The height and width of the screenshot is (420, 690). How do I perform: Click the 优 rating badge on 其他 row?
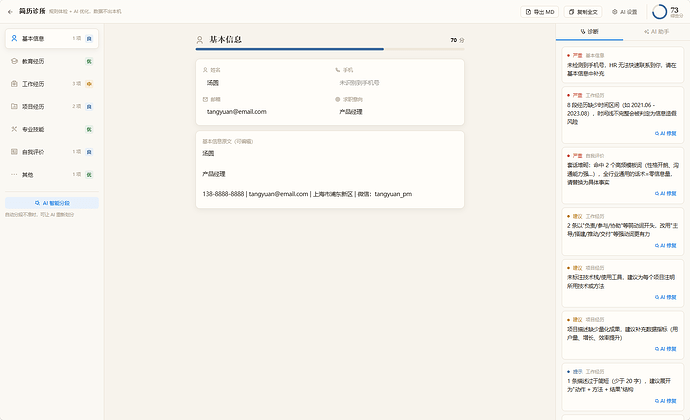[x=89, y=175]
